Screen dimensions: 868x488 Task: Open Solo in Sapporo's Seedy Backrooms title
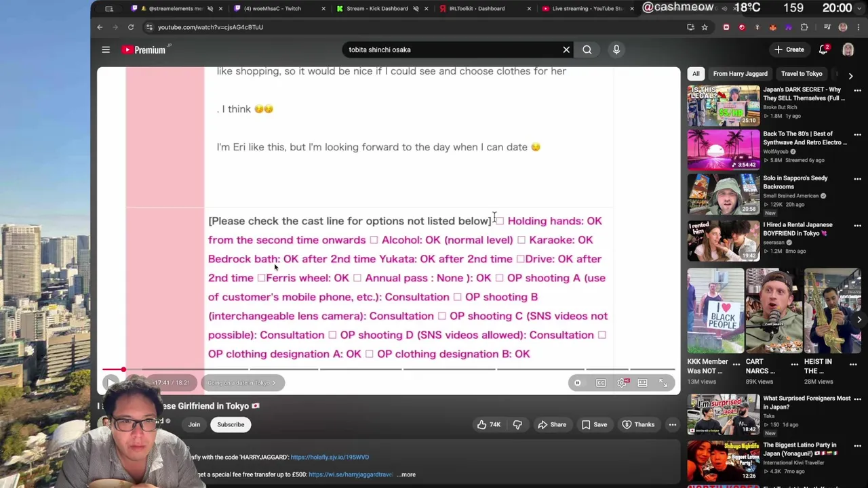(x=795, y=182)
